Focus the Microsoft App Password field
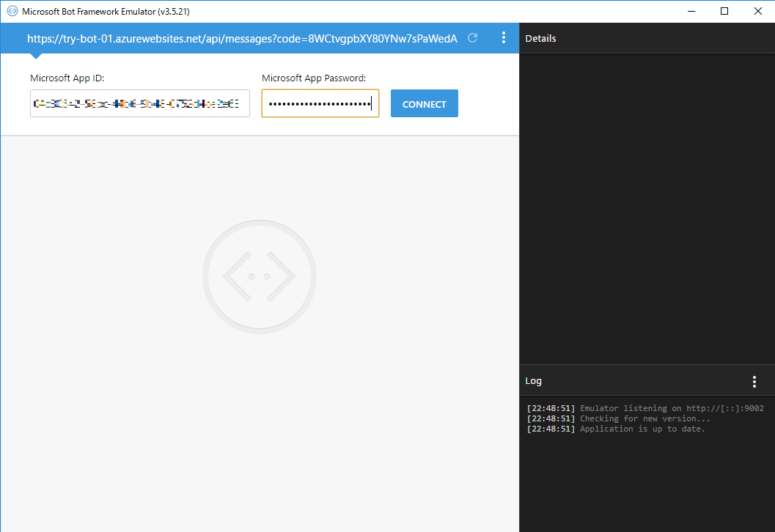This screenshot has height=532, width=775. [x=320, y=103]
